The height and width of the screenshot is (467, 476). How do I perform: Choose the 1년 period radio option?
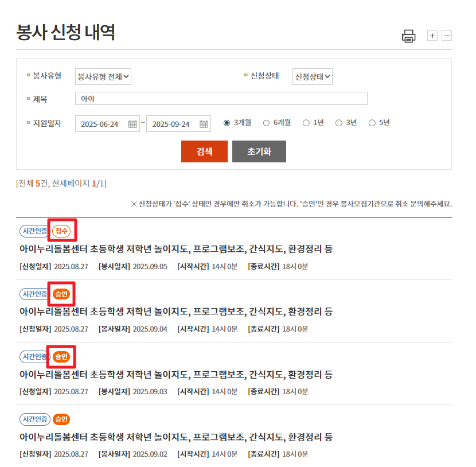pos(306,123)
